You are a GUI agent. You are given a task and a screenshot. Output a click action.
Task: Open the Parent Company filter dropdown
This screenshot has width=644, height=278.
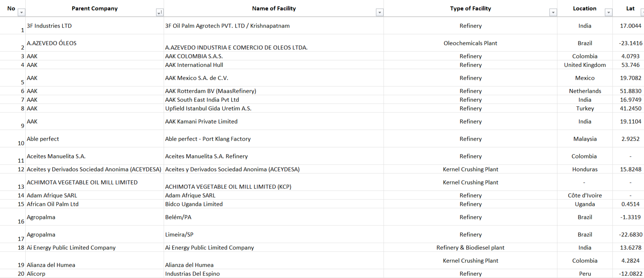click(x=159, y=12)
